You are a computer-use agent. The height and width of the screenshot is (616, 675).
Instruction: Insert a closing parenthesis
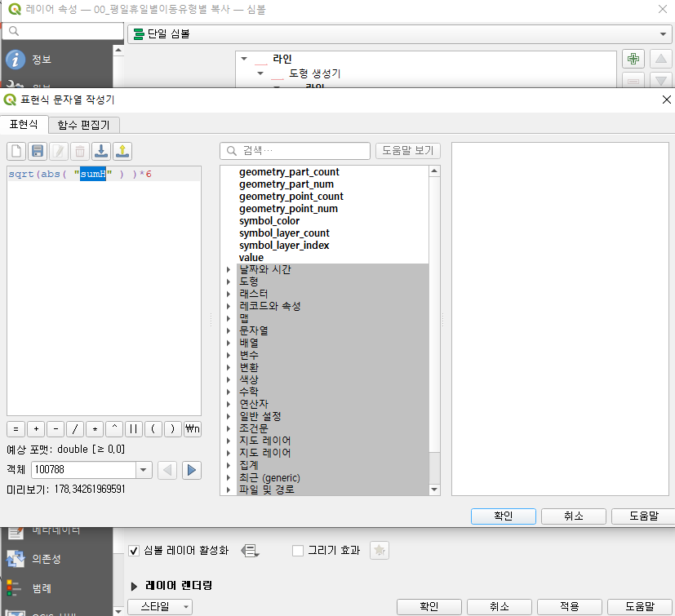point(172,429)
